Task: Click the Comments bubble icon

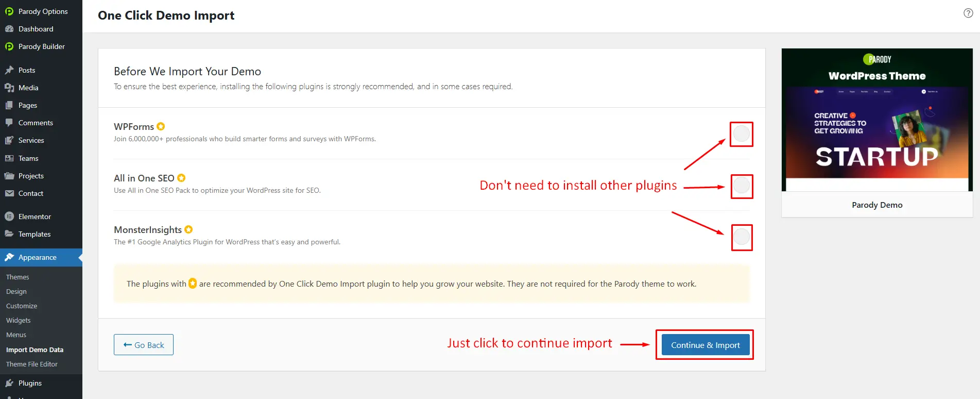Action: point(9,123)
